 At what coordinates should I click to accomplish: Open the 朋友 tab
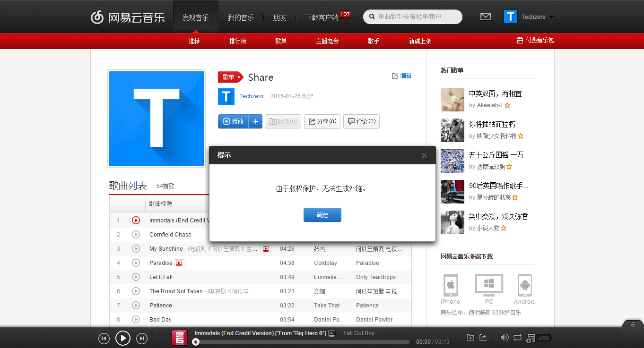click(280, 17)
